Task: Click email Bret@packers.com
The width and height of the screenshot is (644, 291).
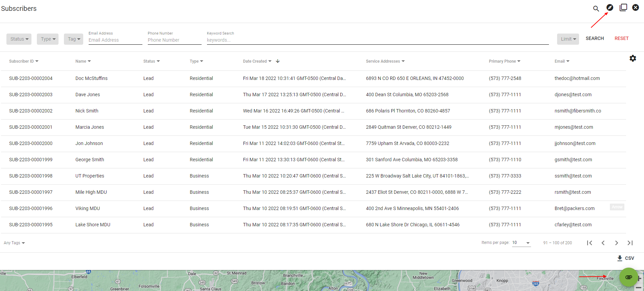Action: tap(574, 208)
